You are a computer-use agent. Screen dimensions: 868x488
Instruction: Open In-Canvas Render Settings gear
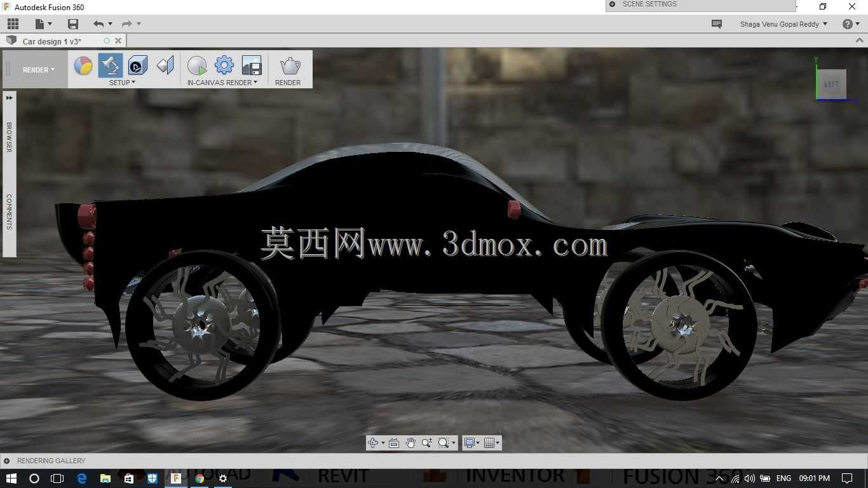tap(224, 65)
